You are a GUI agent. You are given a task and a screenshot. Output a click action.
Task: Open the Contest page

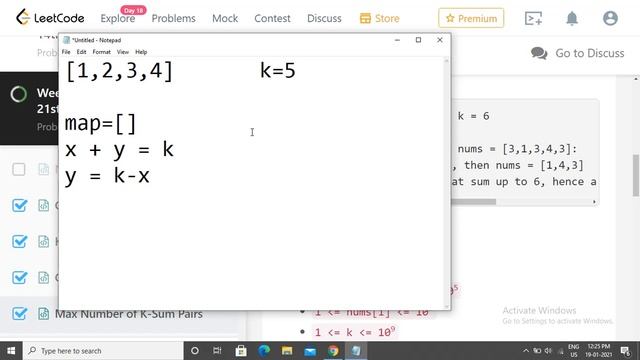tap(272, 18)
